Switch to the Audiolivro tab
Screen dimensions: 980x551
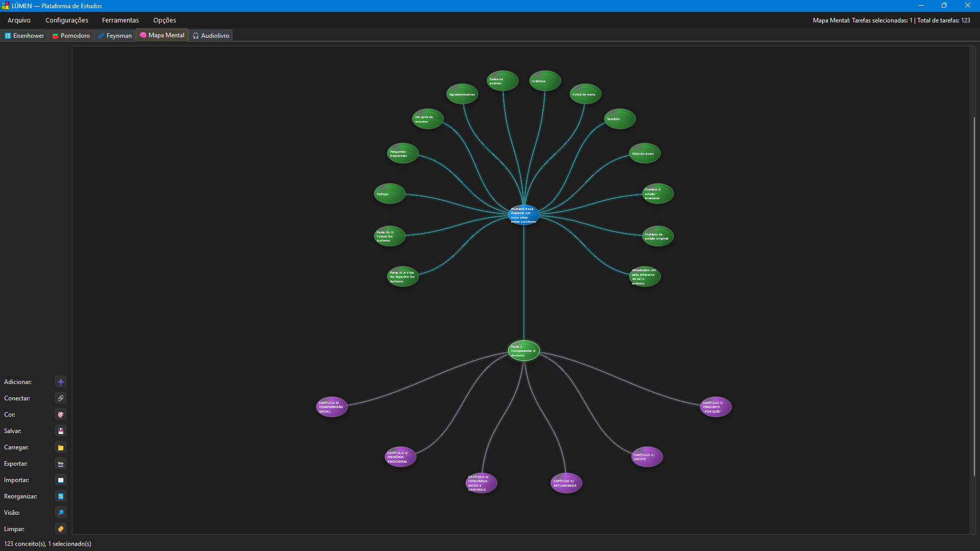pos(211,35)
